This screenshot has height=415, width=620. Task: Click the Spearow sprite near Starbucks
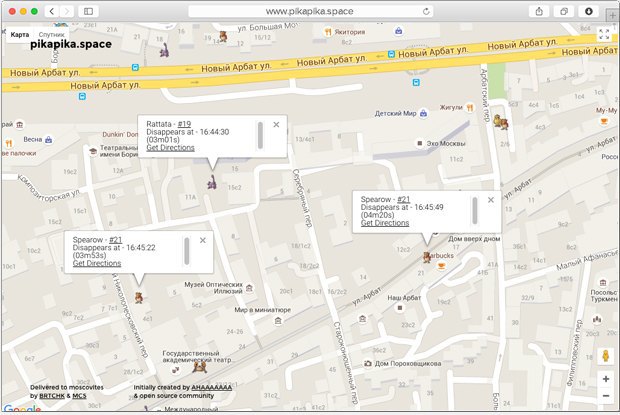point(426,257)
